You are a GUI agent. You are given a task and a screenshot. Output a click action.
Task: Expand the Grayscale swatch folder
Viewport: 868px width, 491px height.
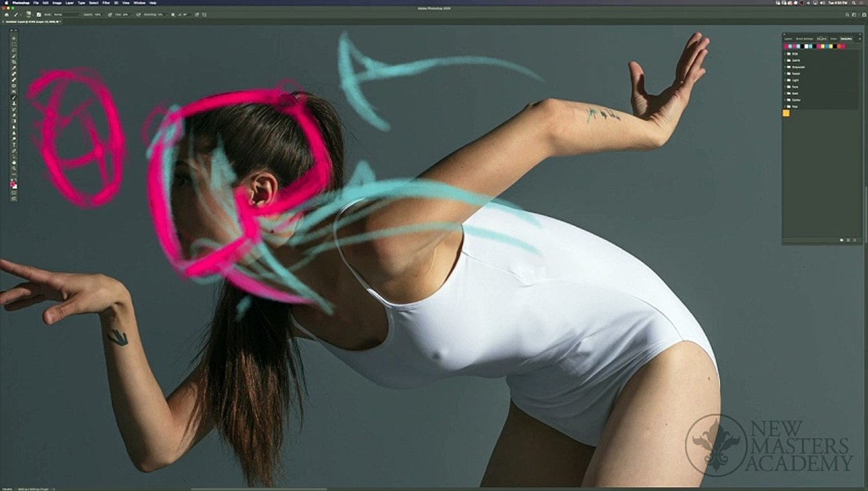tap(785, 67)
